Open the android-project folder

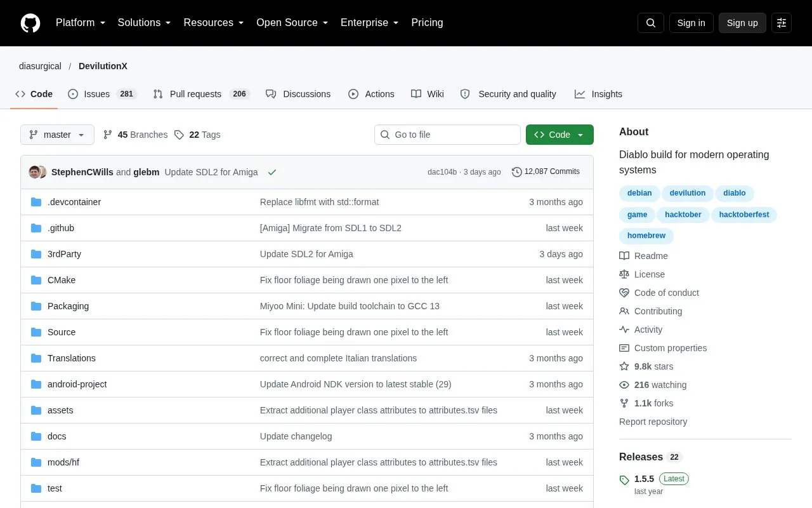tap(77, 384)
